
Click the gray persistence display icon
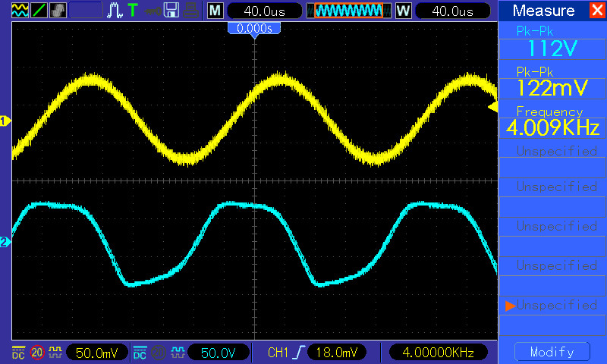[x=58, y=11]
